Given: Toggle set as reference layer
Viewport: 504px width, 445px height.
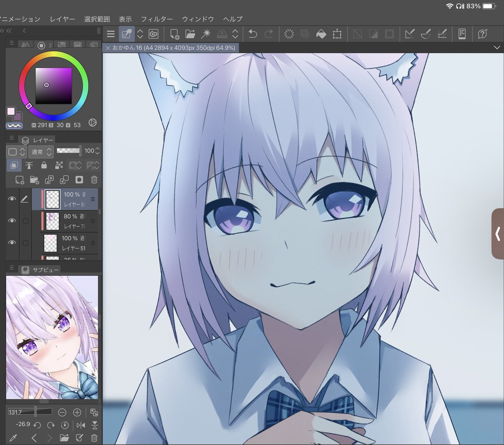Looking at the screenshot, I should [29, 165].
